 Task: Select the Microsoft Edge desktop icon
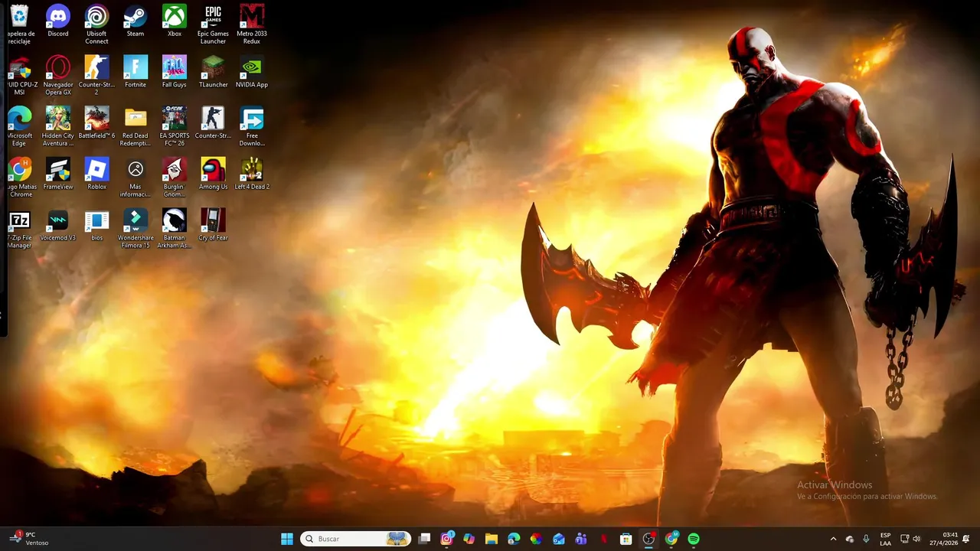tap(19, 127)
